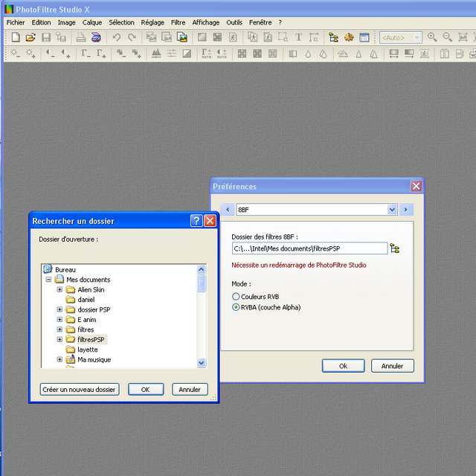
Task: Click the Redo arrow icon
Action: (132, 37)
